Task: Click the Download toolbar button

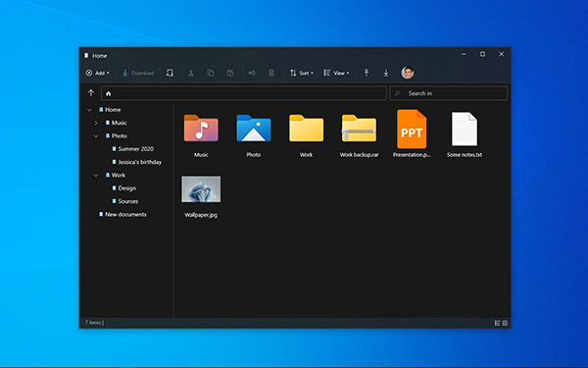Action: pos(138,73)
